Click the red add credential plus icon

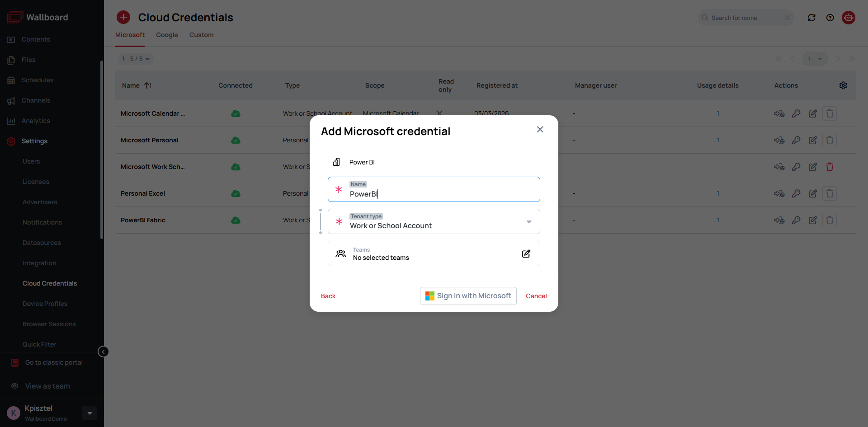123,17
